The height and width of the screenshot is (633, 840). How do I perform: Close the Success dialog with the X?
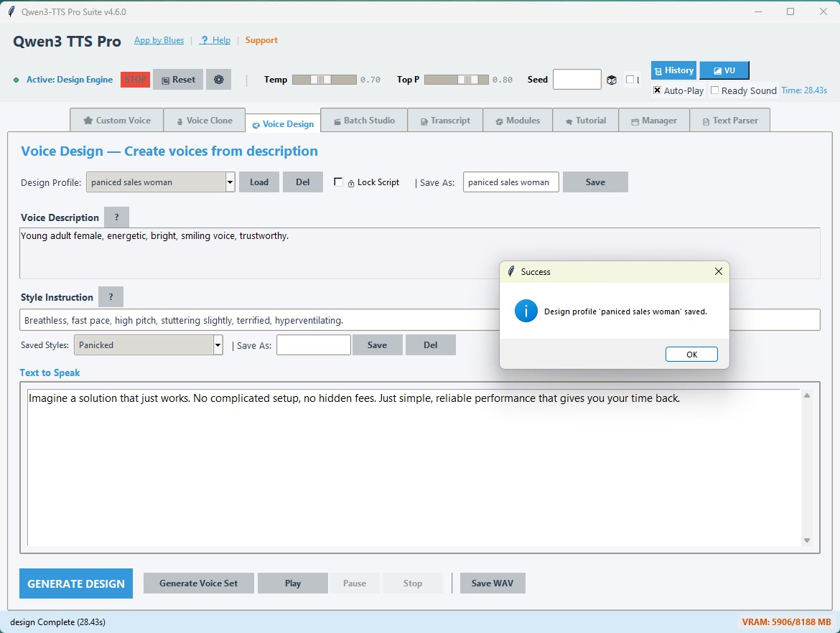[x=719, y=272]
